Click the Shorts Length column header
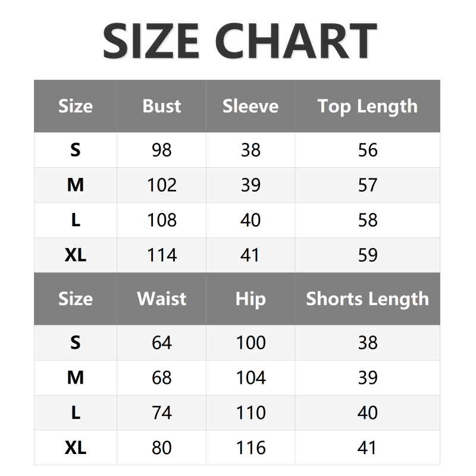Image resolution: width=476 pixels, height=476 pixels. click(x=367, y=299)
